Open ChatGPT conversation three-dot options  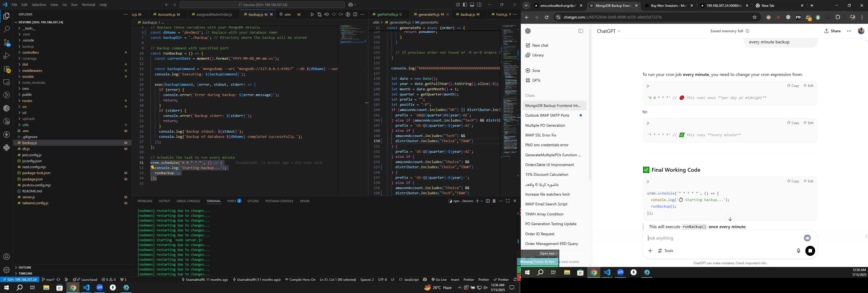click(849, 31)
